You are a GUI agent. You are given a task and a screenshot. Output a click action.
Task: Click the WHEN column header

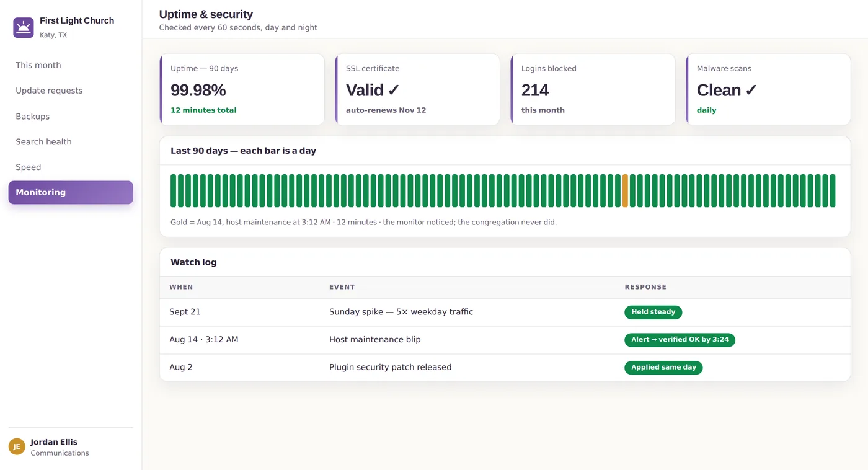click(181, 287)
